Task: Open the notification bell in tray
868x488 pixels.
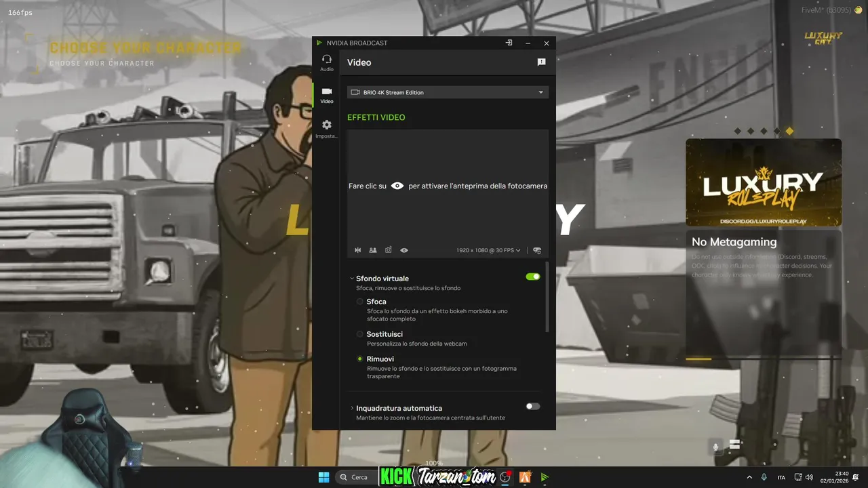Action: point(857,477)
